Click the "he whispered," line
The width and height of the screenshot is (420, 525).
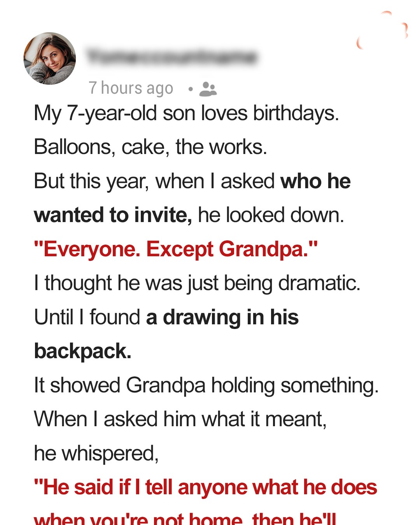tap(96, 453)
